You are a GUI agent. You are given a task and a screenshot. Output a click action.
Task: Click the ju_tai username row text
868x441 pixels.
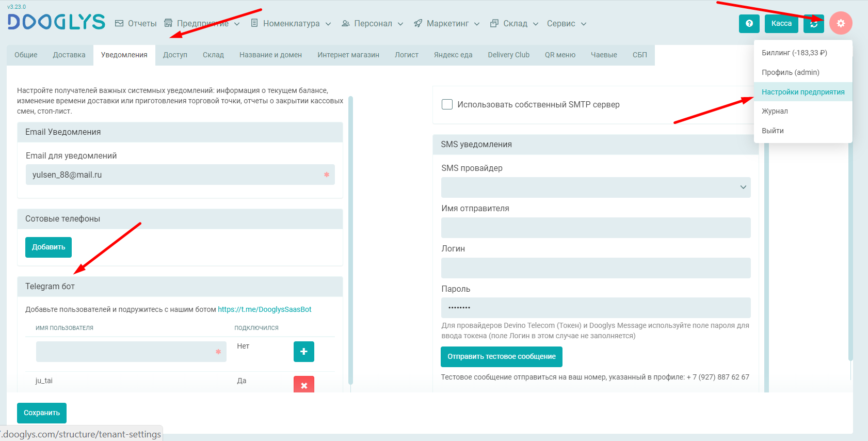pos(44,381)
